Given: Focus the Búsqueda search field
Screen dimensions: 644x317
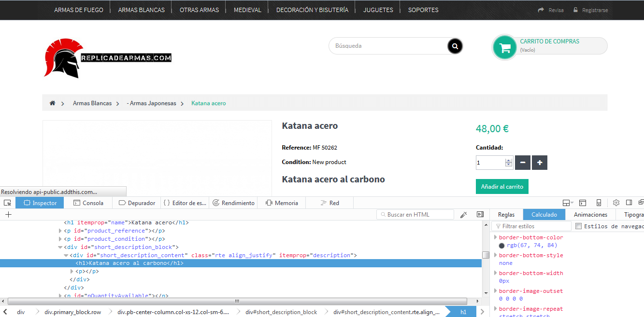Looking at the screenshot, I should [389, 46].
